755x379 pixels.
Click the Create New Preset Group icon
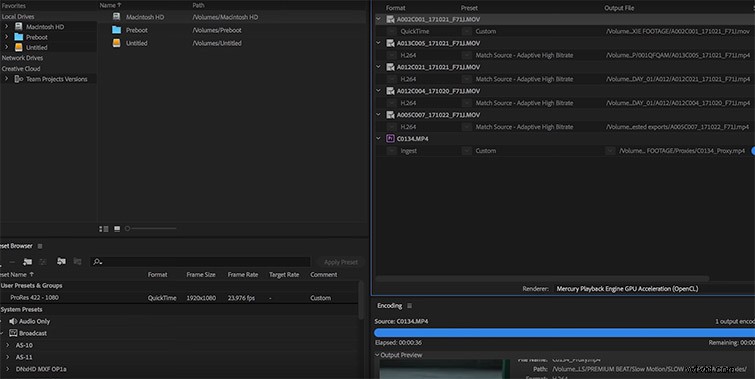click(x=27, y=261)
